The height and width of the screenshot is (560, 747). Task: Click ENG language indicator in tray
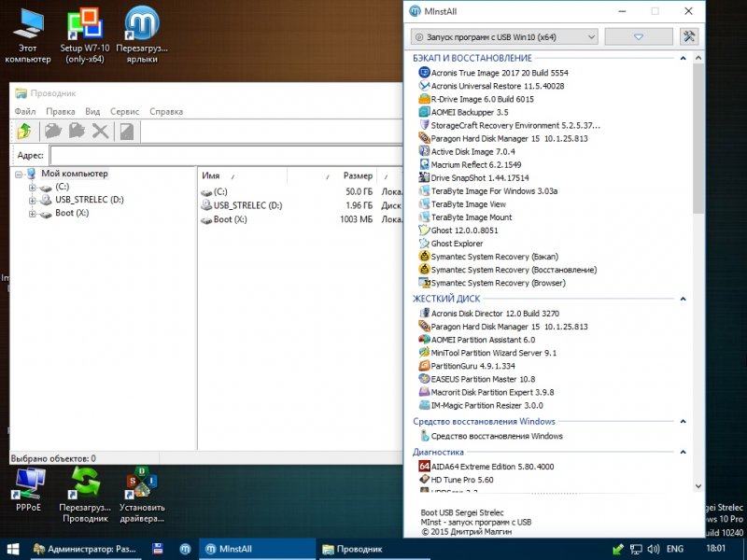(x=674, y=549)
